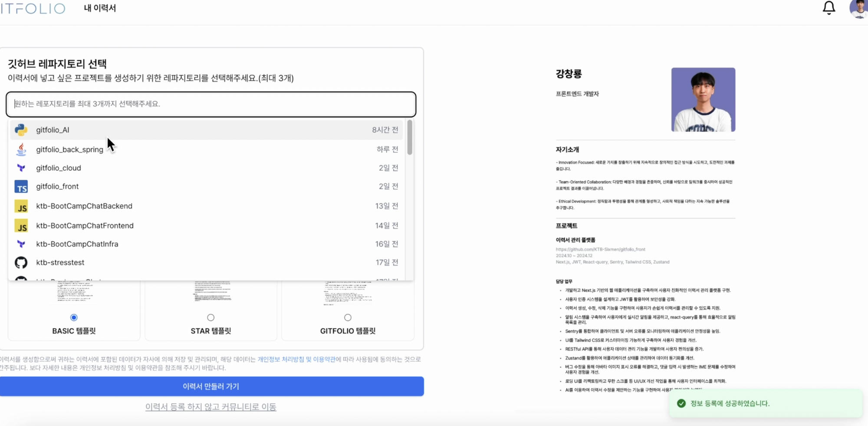Viewport: 868px width, 426px height.
Task: Open the github.com/KTB-Sixmen/gitfolio_front URL
Action: point(601,249)
